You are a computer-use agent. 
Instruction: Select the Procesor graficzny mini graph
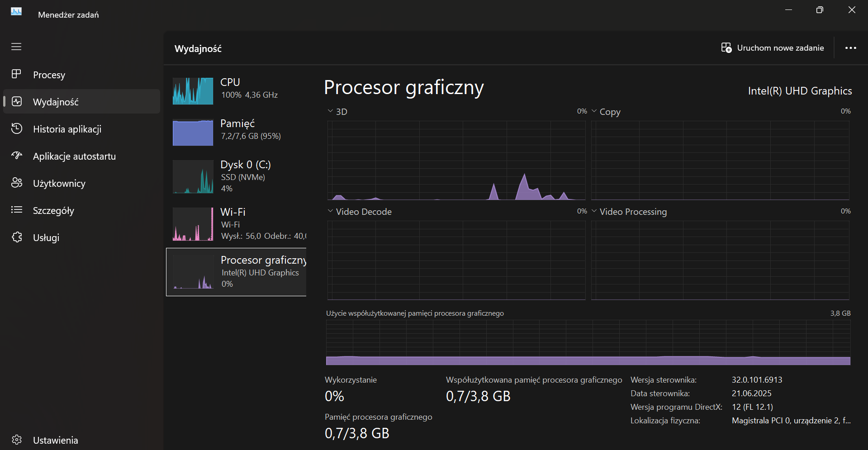coord(194,272)
